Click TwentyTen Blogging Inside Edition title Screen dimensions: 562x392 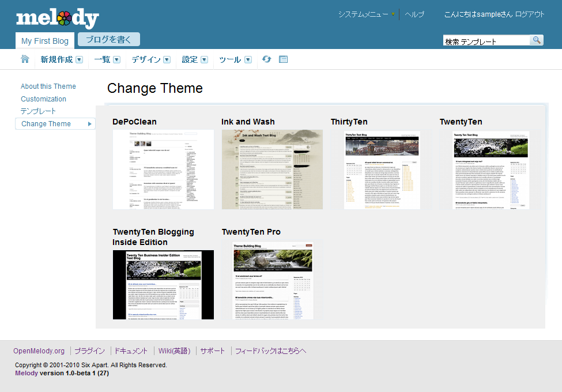(x=153, y=237)
